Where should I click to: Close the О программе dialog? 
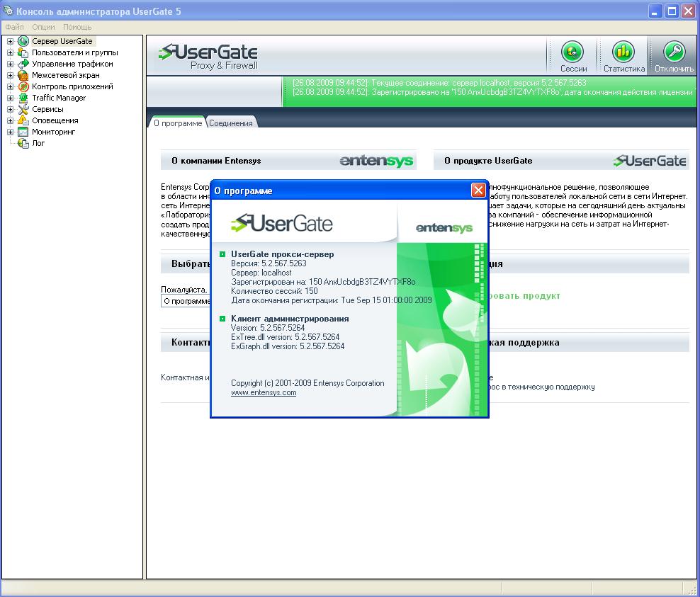pos(478,191)
